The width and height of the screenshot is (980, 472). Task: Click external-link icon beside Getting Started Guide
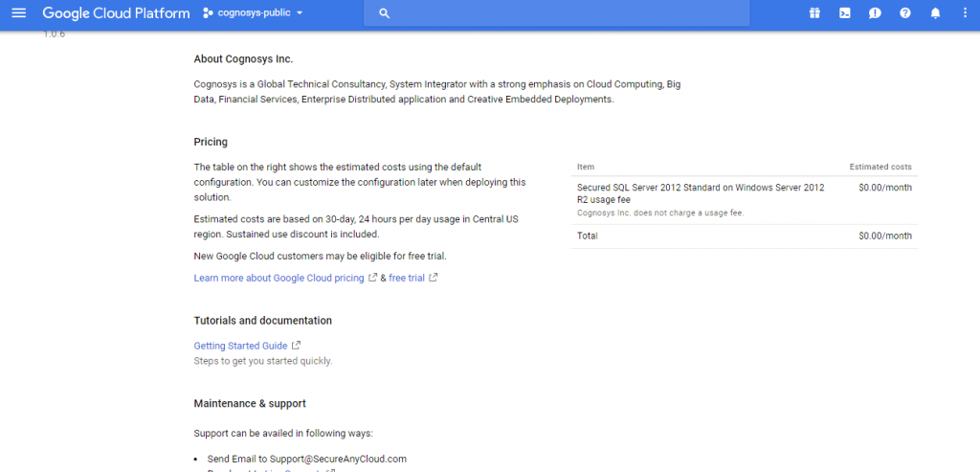pos(297,346)
